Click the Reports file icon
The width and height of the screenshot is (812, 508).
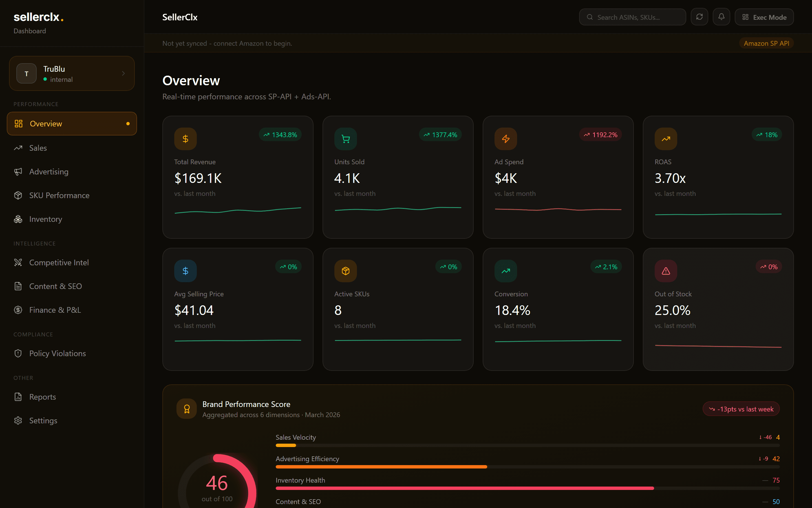point(18,397)
